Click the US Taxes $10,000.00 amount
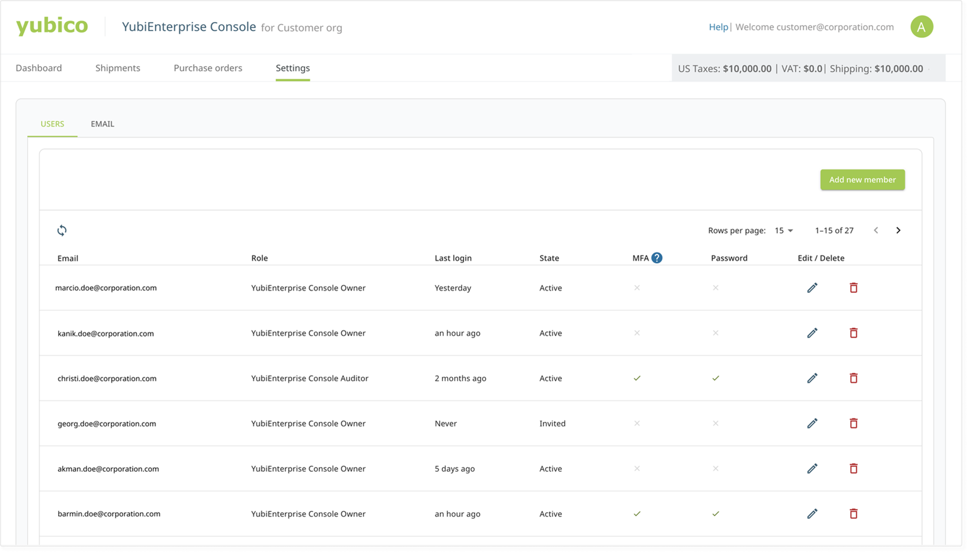974x560 pixels. [x=747, y=68]
